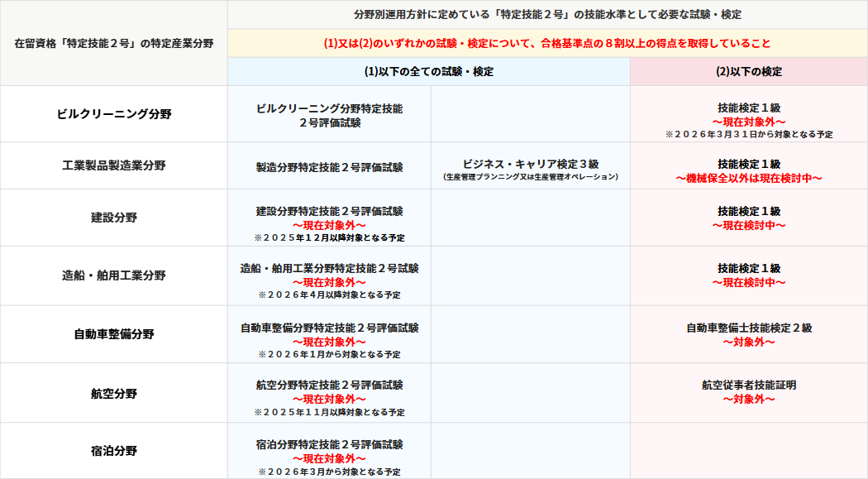Click the ビルクリーニング分野特定技能２号評価試験 cell

tap(329, 115)
